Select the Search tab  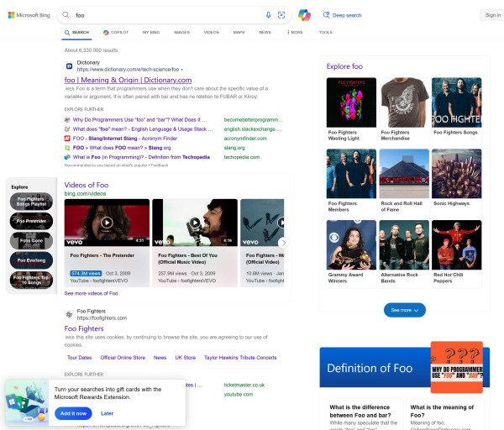point(76,33)
